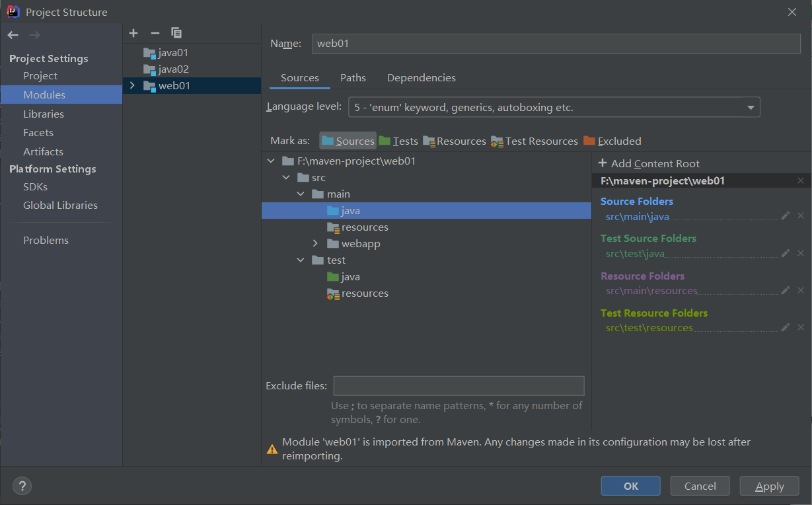Open Project settings section

[40, 76]
